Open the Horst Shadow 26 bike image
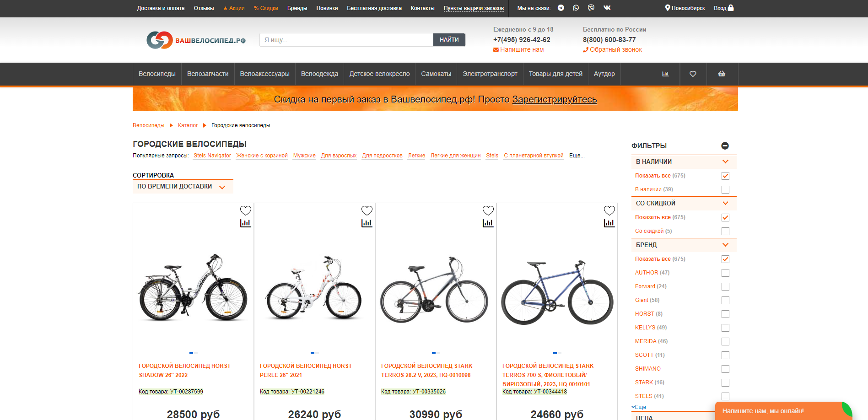Viewport: 868px width, 420px height. (193, 287)
